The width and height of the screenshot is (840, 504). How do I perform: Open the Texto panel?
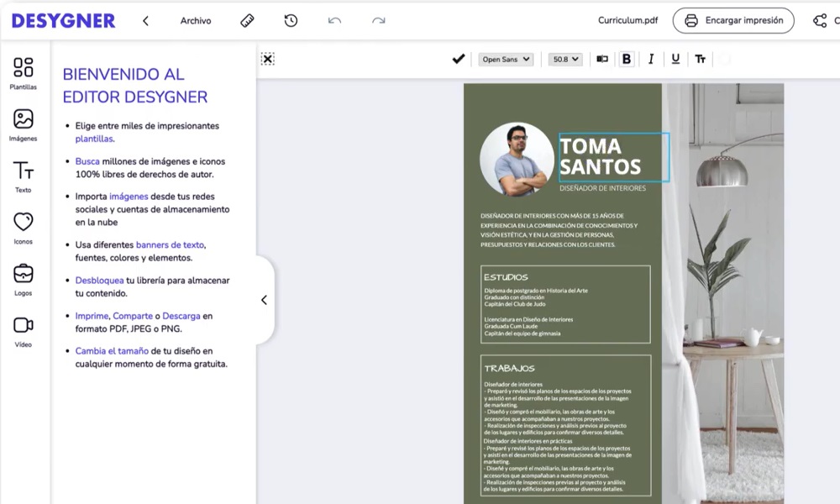tap(23, 175)
